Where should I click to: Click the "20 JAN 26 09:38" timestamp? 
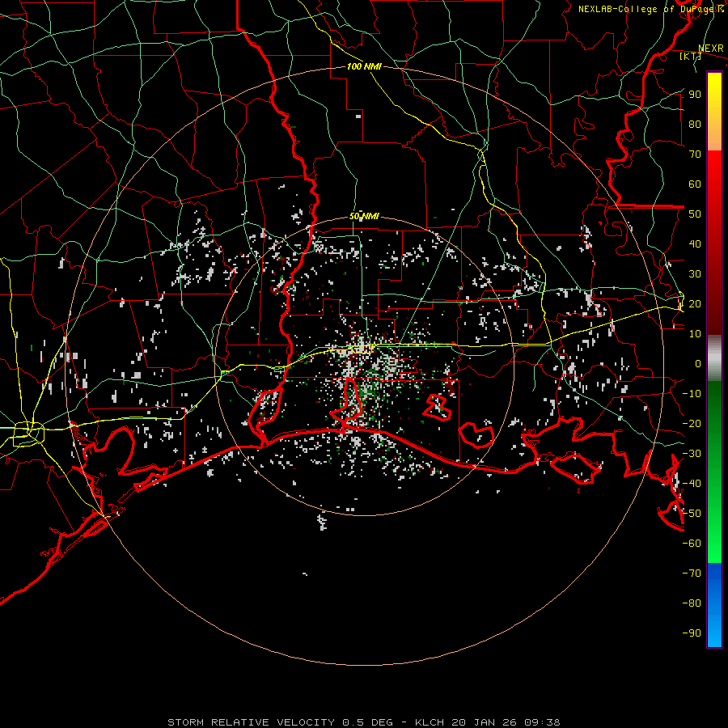(x=506, y=722)
